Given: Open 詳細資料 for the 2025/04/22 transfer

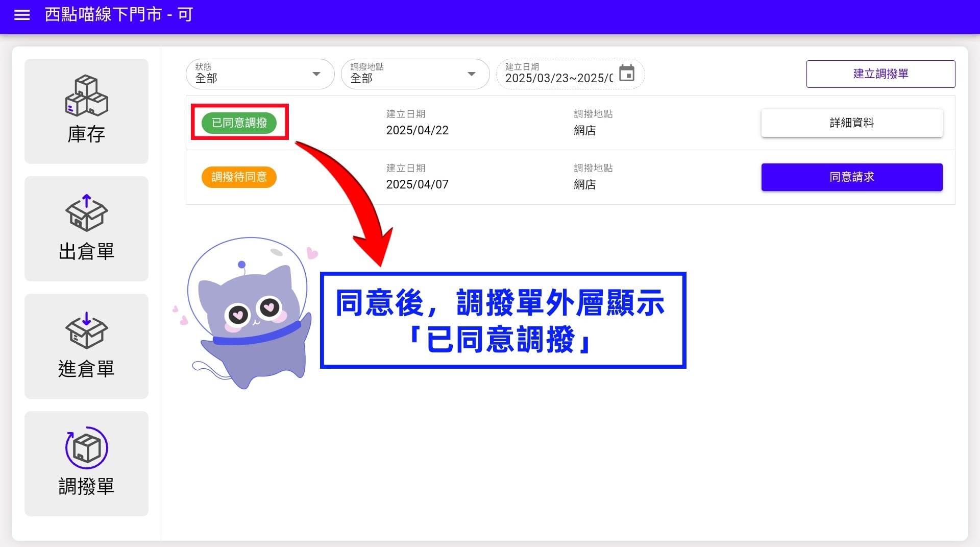Looking at the screenshot, I should tap(852, 123).
